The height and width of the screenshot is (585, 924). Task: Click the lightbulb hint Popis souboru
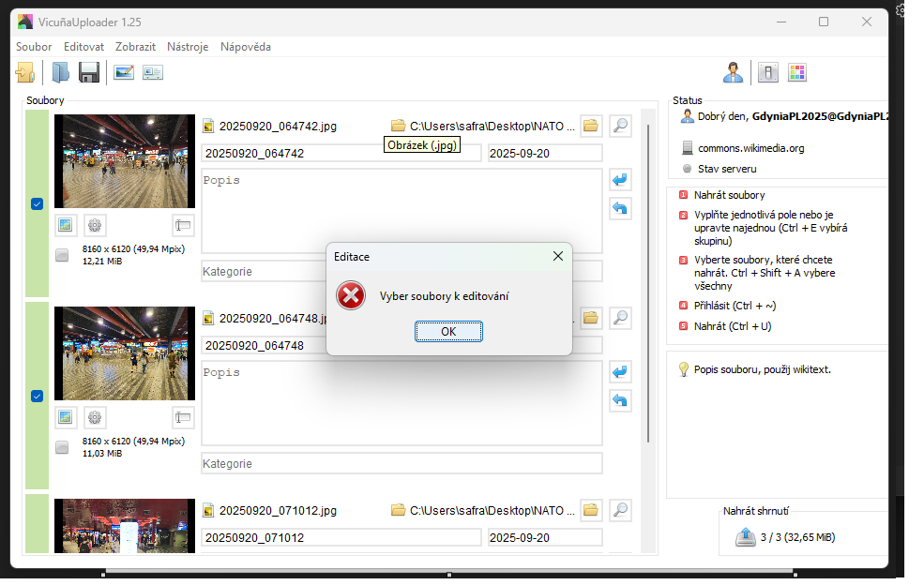coord(762,369)
